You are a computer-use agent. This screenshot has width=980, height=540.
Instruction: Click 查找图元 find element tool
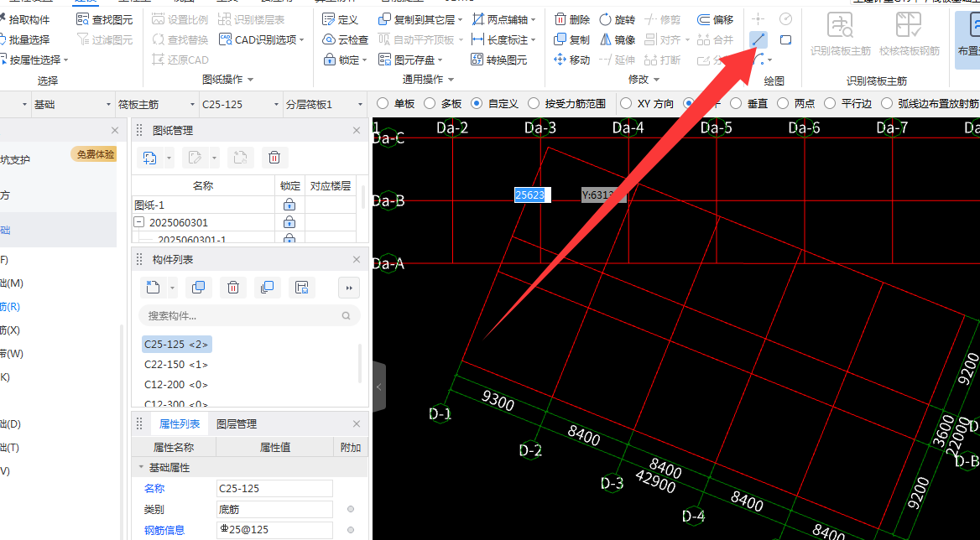pyautogui.click(x=104, y=19)
